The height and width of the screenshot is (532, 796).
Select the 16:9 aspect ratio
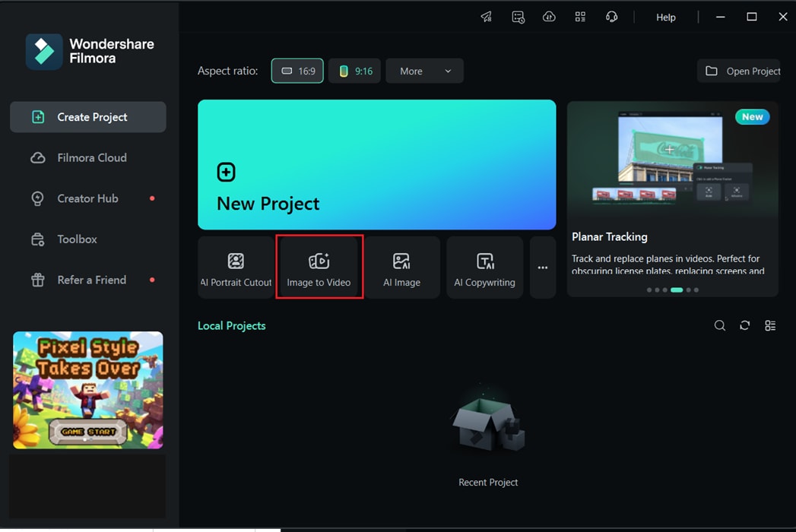[x=297, y=71]
